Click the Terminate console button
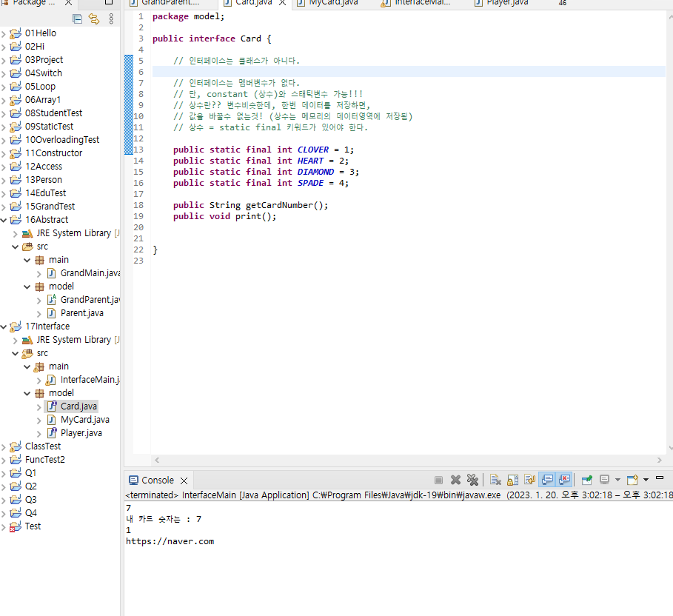The height and width of the screenshot is (616, 673). pyautogui.click(x=438, y=480)
